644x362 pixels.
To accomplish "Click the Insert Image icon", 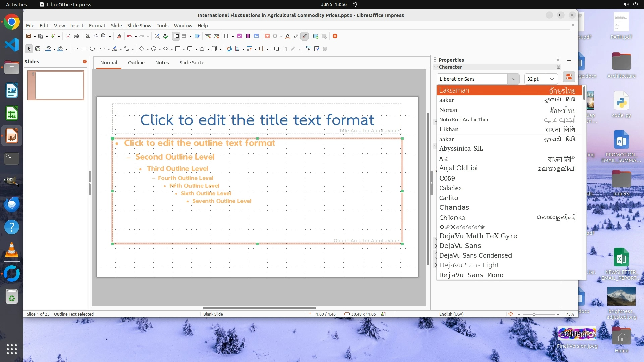I will [x=239, y=36].
